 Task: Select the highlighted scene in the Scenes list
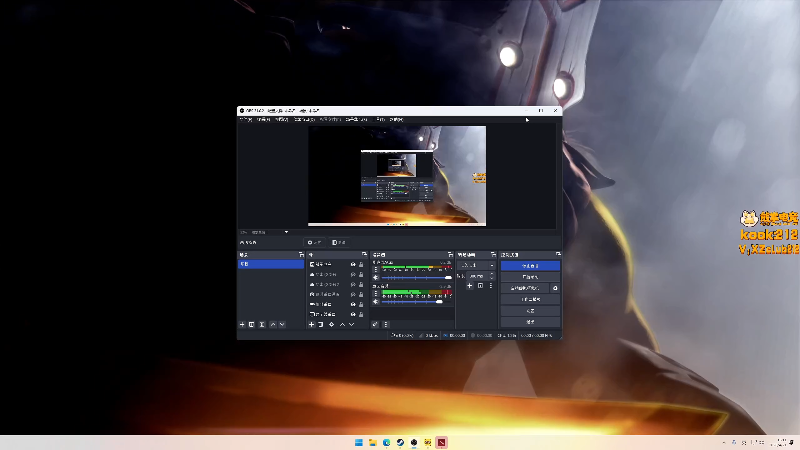[270, 265]
